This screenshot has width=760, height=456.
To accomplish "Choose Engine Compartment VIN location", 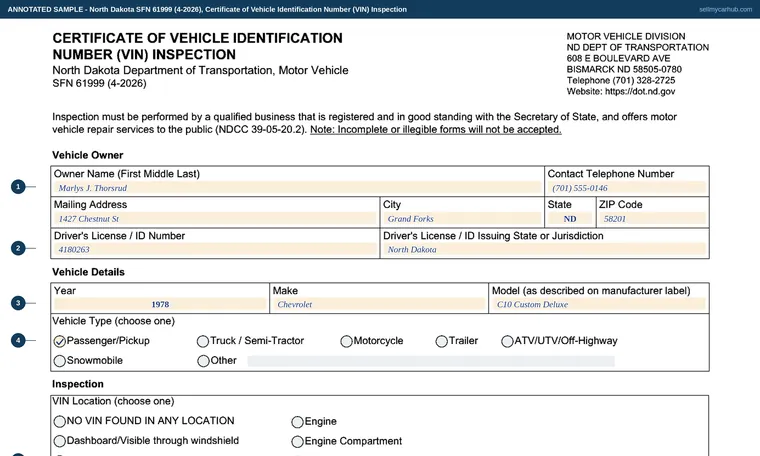I will coord(298,442).
